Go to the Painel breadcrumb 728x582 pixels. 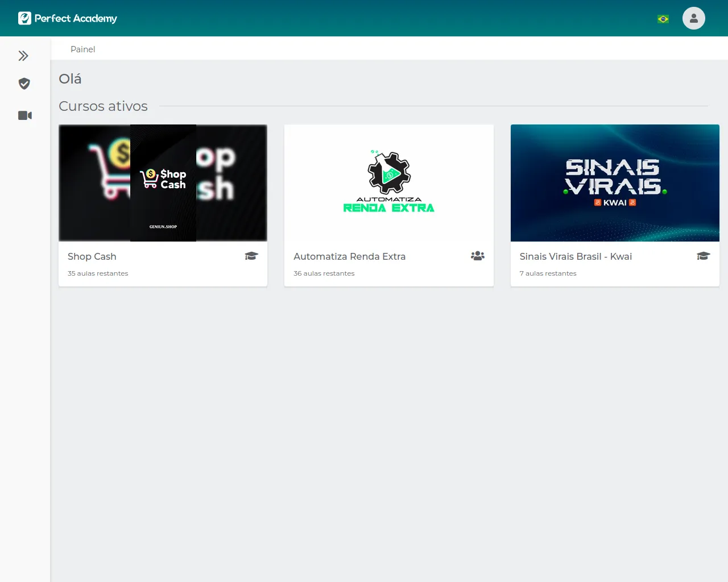[x=82, y=49]
